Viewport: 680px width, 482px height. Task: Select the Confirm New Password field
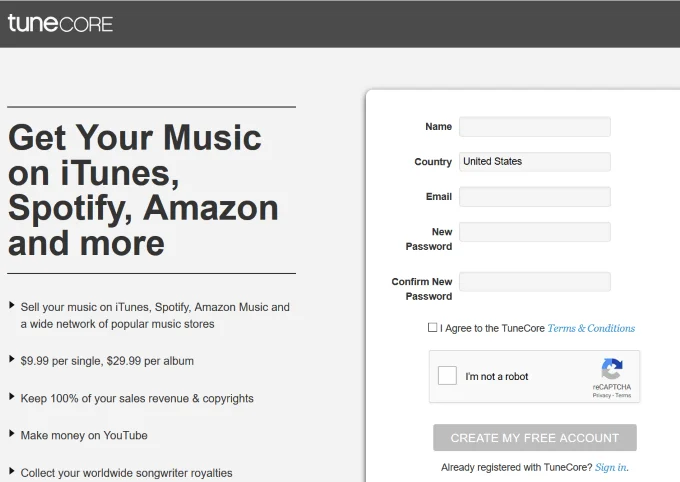535,282
